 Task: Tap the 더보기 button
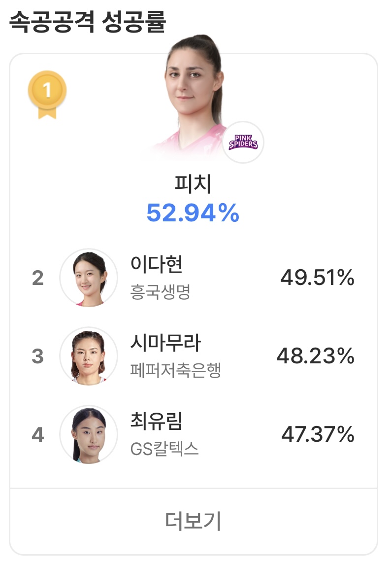(193, 521)
